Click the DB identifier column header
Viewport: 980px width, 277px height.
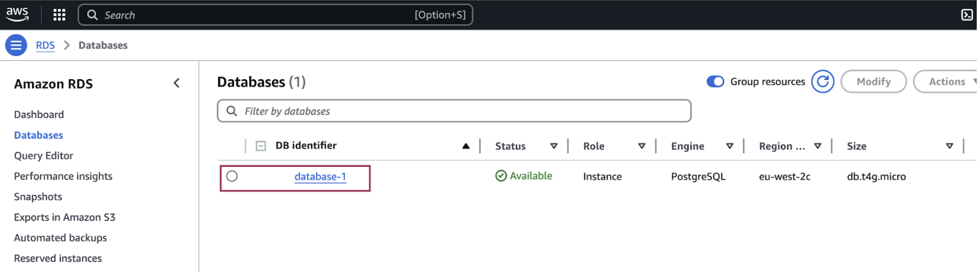point(306,146)
